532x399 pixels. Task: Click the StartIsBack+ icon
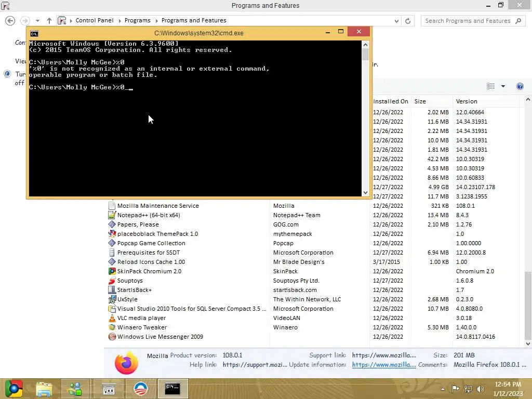tap(112, 290)
